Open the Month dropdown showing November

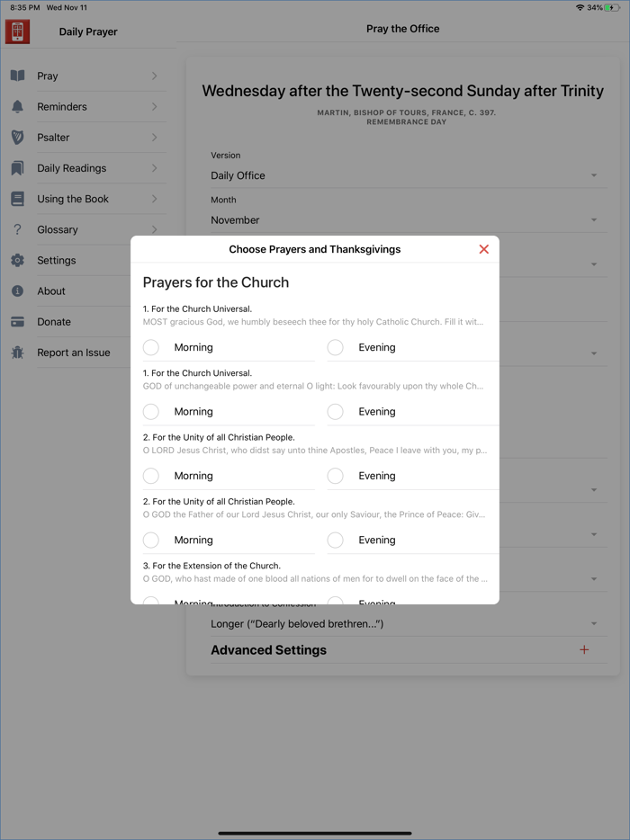point(409,220)
